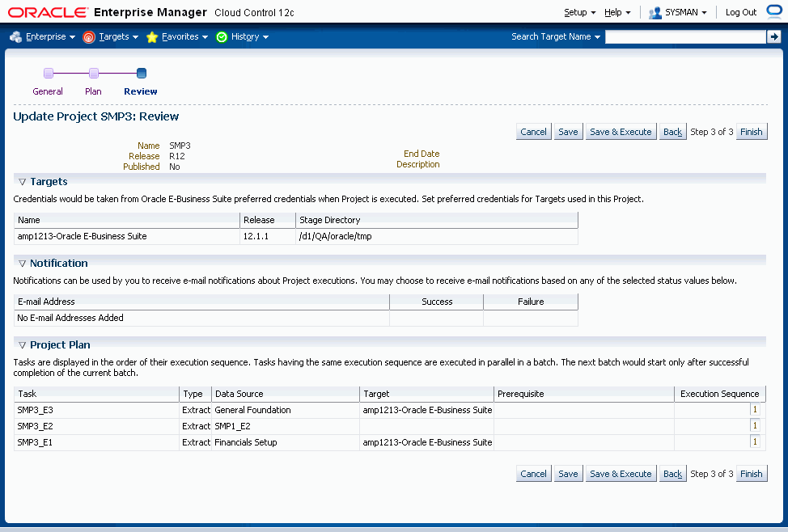Click the Execution Sequence column header

point(720,394)
